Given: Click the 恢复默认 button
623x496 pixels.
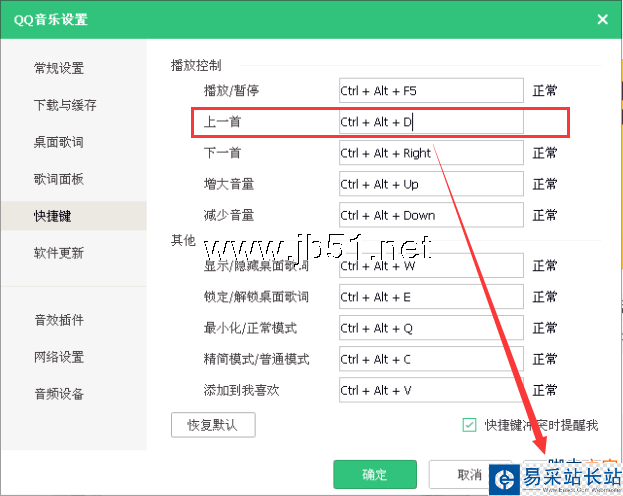Looking at the screenshot, I should (213, 425).
